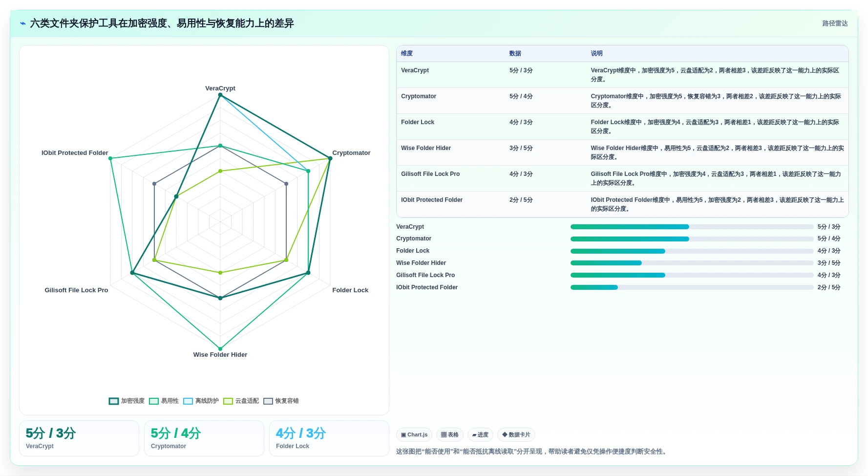
Task: Select the Cryptomator table row name
Action: (x=419, y=96)
